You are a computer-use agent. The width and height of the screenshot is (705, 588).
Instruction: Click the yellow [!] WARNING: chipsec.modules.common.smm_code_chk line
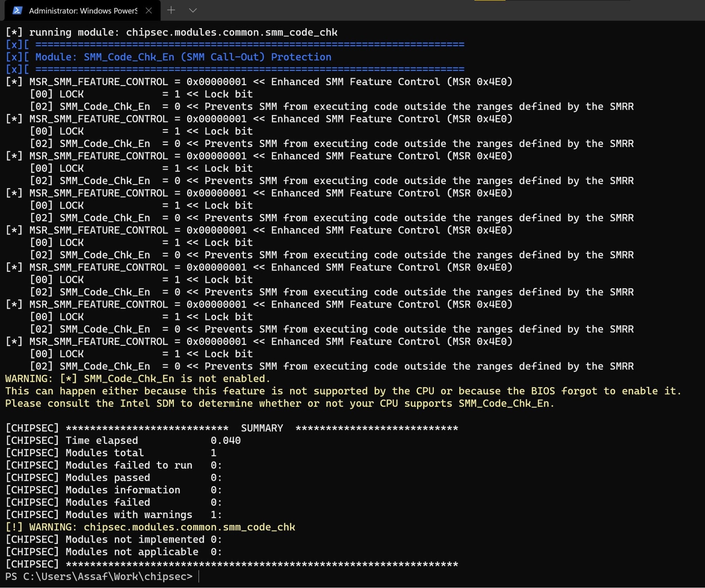(150, 527)
